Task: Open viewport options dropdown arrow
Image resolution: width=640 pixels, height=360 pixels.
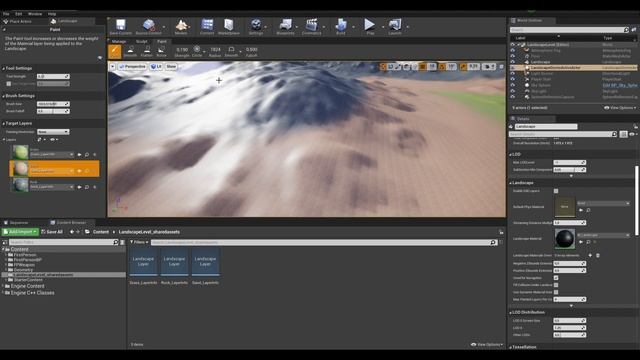Action: 112,66
